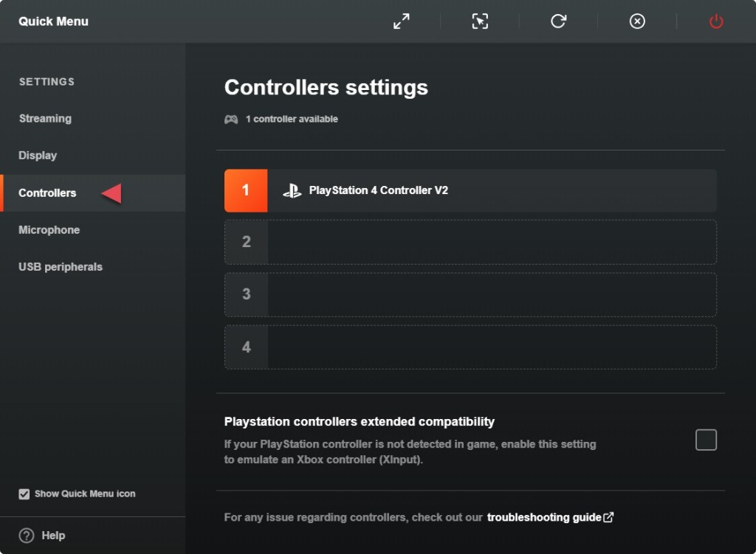This screenshot has width=756, height=554.
Task: Click the 'SETTINGS' sidebar header
Action: tap(47, 81)
